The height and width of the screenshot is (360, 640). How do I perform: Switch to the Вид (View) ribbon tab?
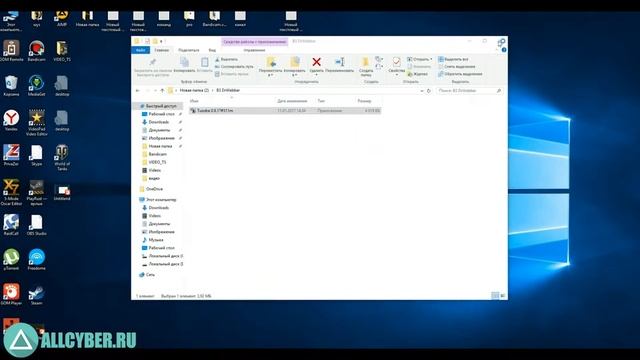point(212,50)
